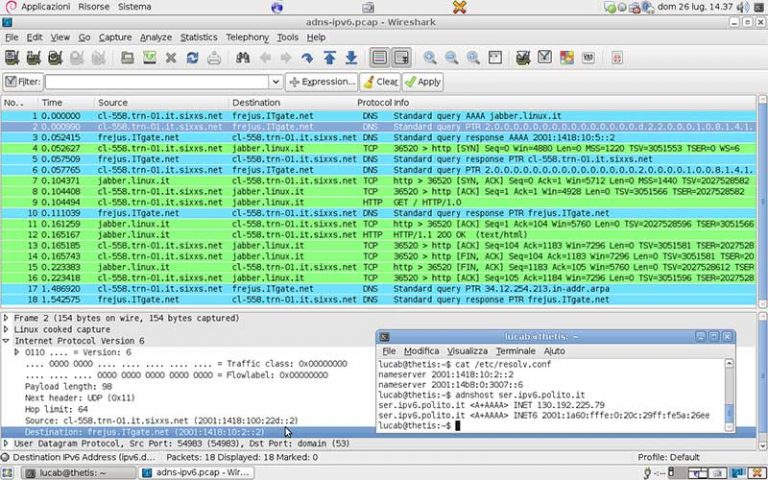Open Terminale menu in terminal window
Screen dimensions: 768x480
[x=515, y=351]
